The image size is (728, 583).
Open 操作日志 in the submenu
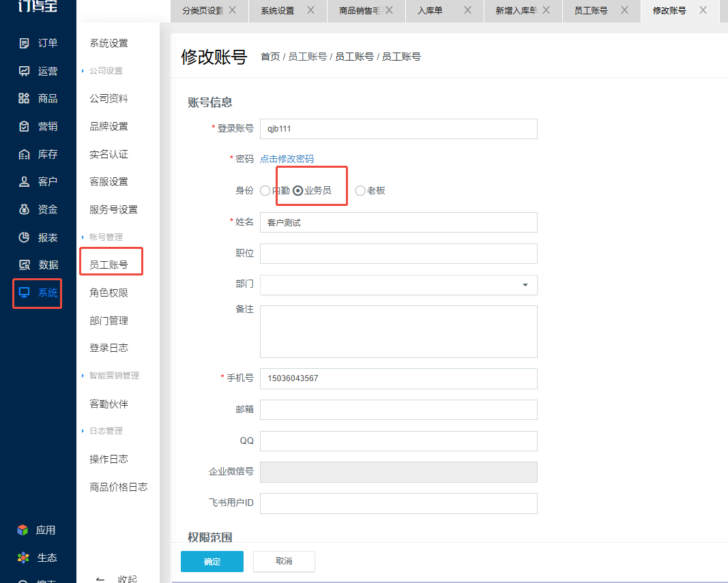[108, 459]
